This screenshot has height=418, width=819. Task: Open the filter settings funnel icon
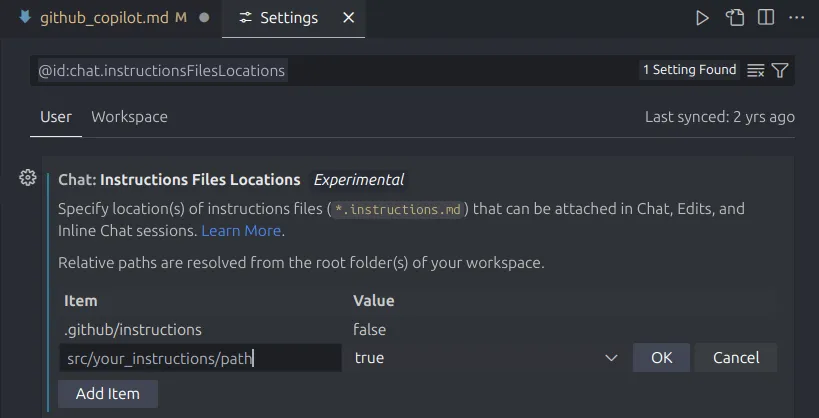pos(780,70)
